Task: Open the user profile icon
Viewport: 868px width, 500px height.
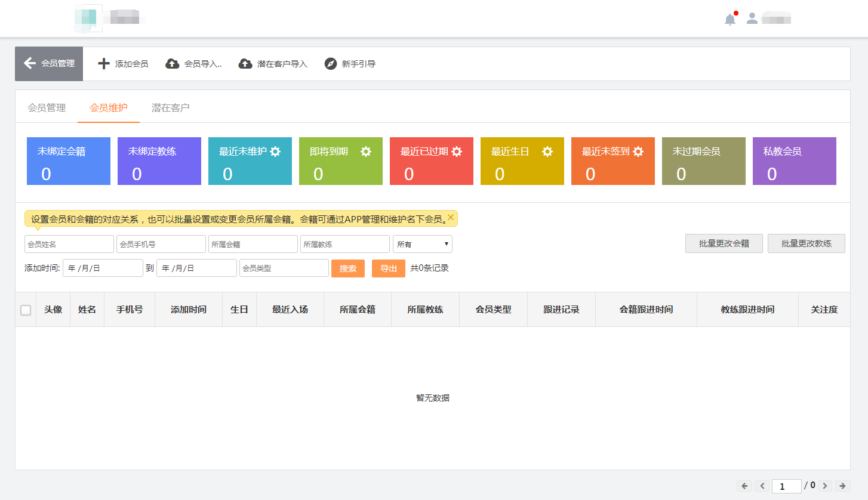Action: point(752,18)
